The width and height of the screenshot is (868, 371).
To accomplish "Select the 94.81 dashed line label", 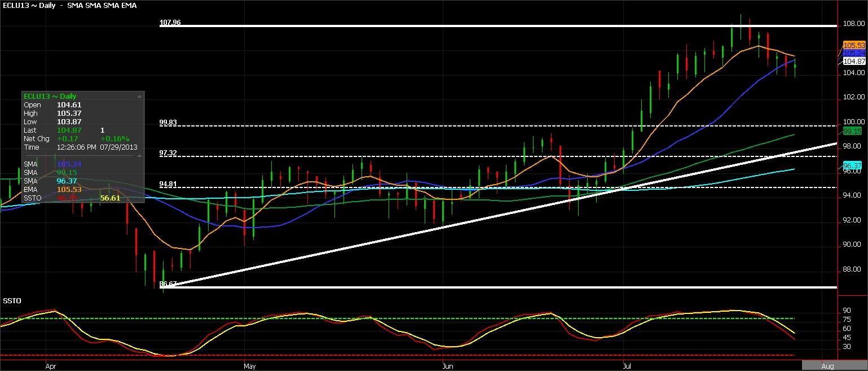I will tap(168, 184).
